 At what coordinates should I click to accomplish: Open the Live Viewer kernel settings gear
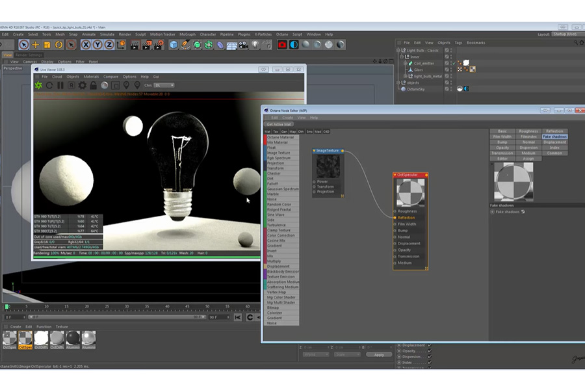coord(82,85)
